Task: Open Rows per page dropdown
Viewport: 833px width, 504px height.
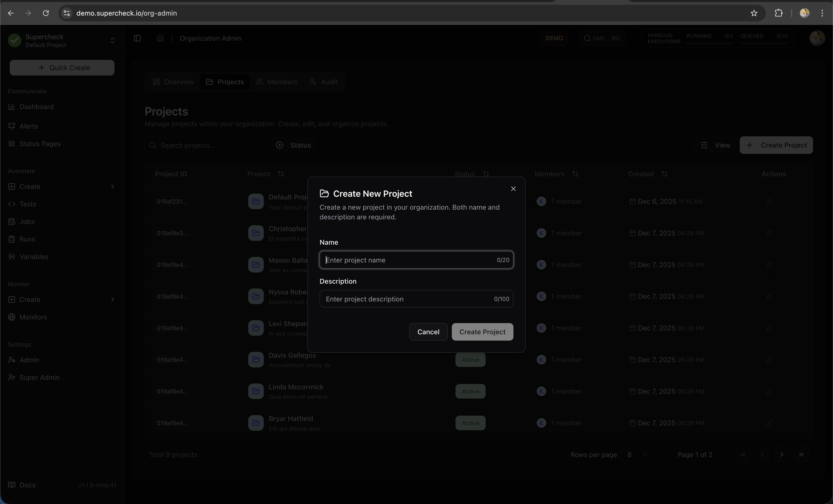Action: [x=637, y=455]
